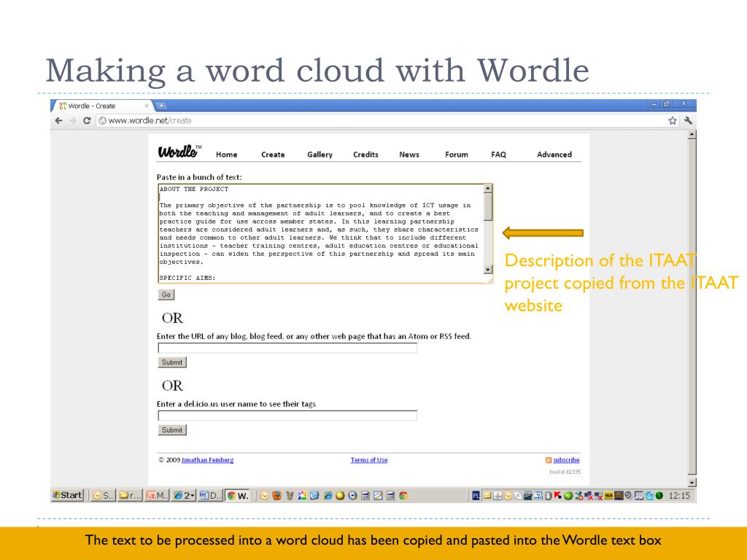Click the 'Paste in a bunch of text:' label
747x560 pixels.
point(199,177)
